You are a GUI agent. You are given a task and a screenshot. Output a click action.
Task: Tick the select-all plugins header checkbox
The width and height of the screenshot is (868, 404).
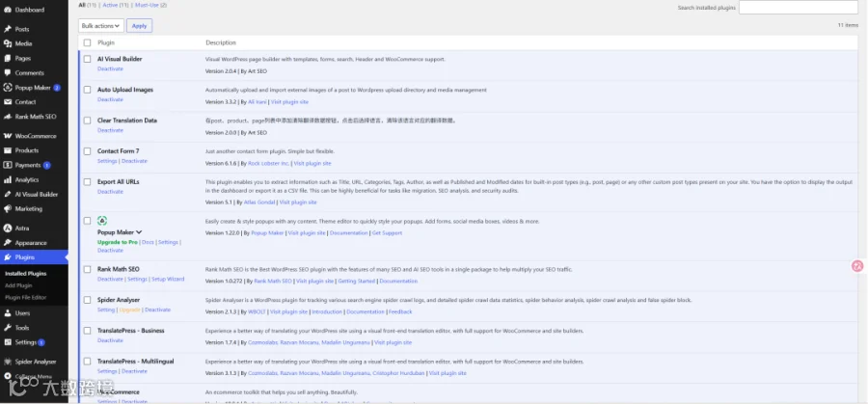click(87, 42)
